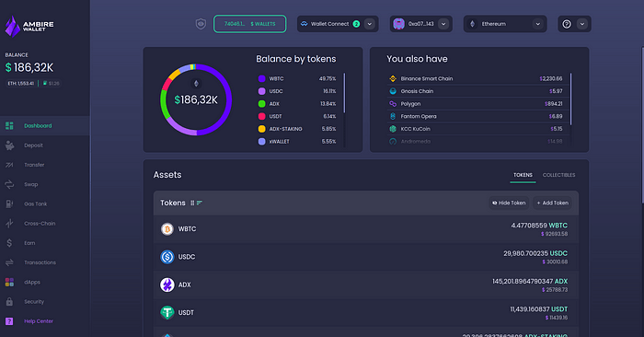Viewport: 644px width, 337px height.
Task: Click the USDC token icon
Action: [167, 257]
